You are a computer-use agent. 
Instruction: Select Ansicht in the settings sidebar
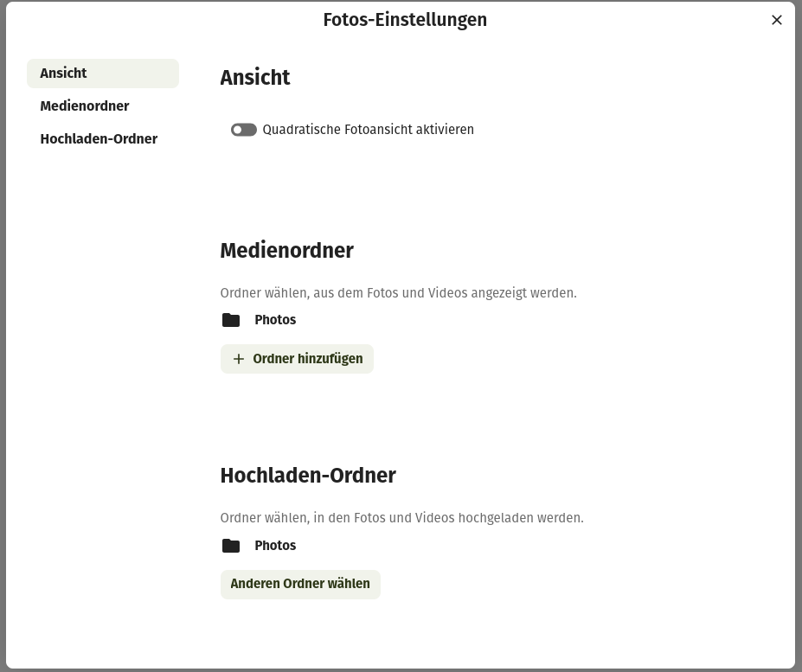pos(102,74)
